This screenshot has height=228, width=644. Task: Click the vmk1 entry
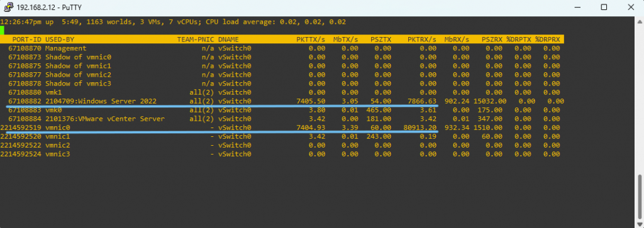coord(53,92)
